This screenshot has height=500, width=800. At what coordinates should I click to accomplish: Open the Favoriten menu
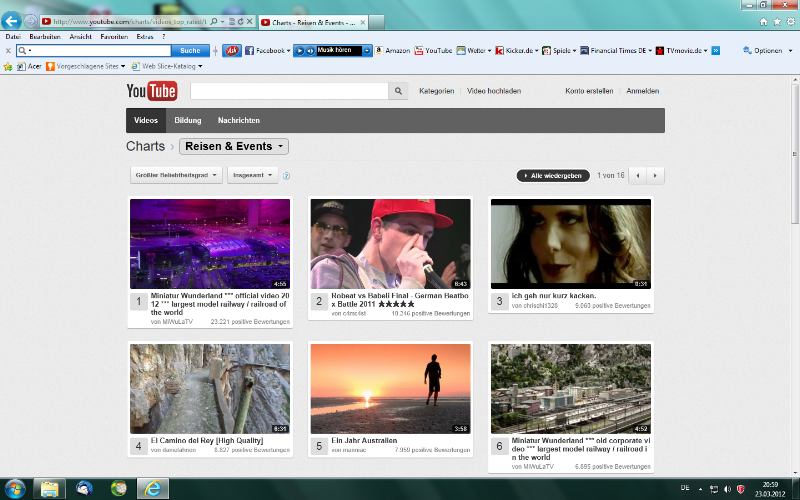coord(113,36)
